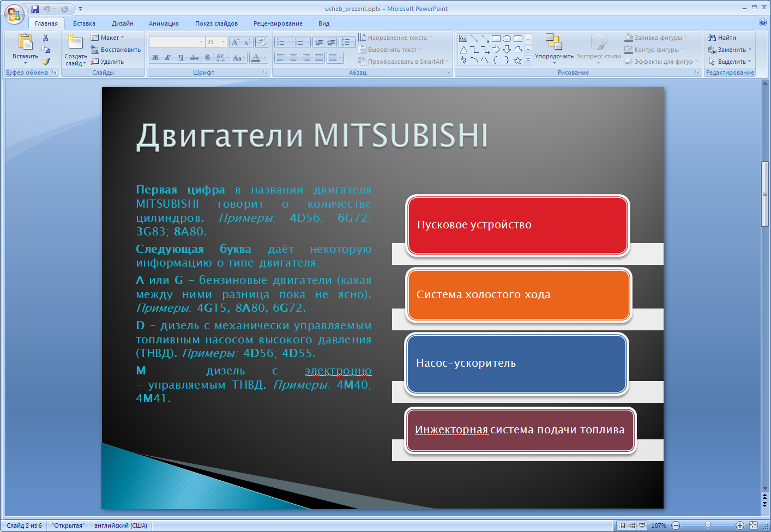Paste using the Вставить button

(x=25, y=49)
